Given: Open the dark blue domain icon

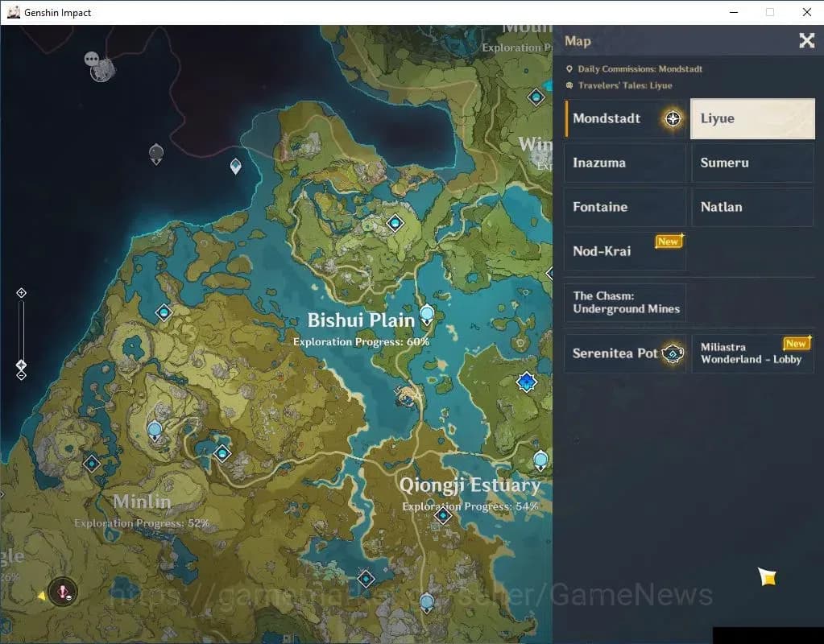Looking at the screenshot, I should [x=526, y=382].
